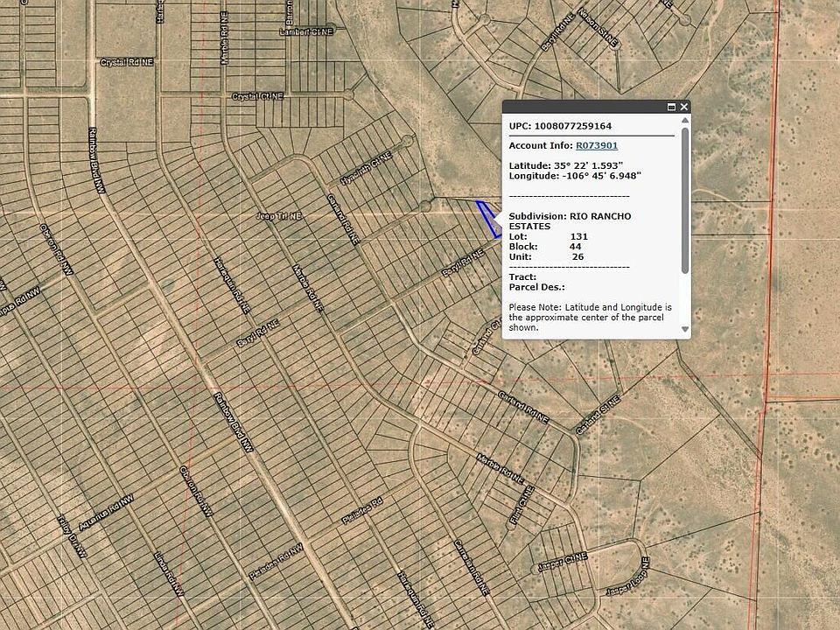840x630 pixels.
Task: Click the Crystal Rd NE road label
Action: pos(126,63)
